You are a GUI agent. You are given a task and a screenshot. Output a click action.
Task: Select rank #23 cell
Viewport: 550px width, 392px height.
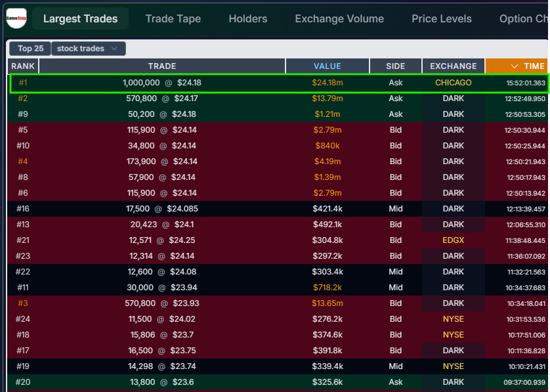point(23,256)
